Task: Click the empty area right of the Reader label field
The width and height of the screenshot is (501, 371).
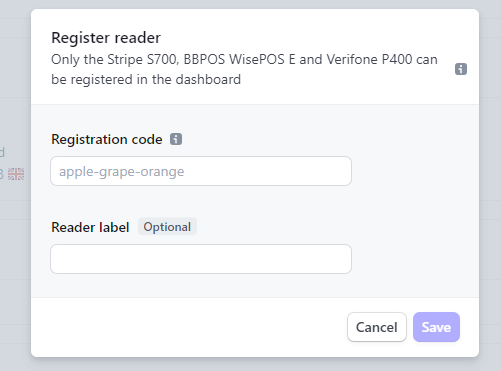Action: point(415,259)
